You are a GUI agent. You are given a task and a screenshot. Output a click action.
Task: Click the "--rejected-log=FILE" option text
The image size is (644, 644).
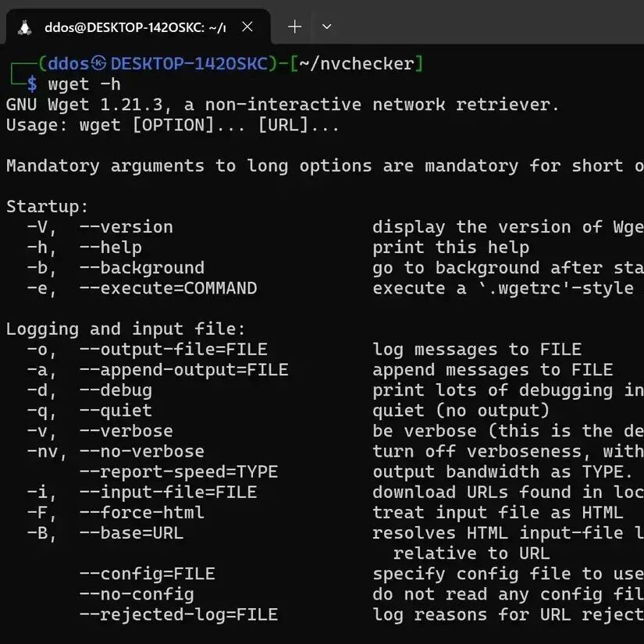tap(179, 615)
